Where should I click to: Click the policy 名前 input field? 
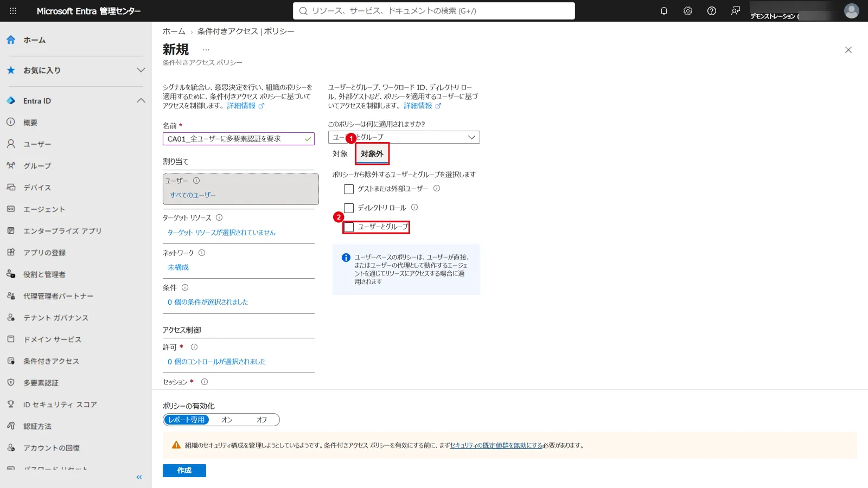click(239, 139)
